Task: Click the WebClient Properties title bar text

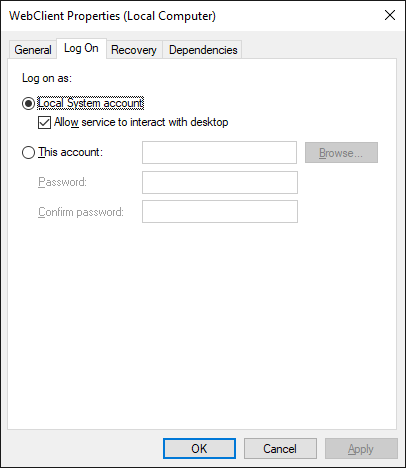Action: (x=112, y=16)
